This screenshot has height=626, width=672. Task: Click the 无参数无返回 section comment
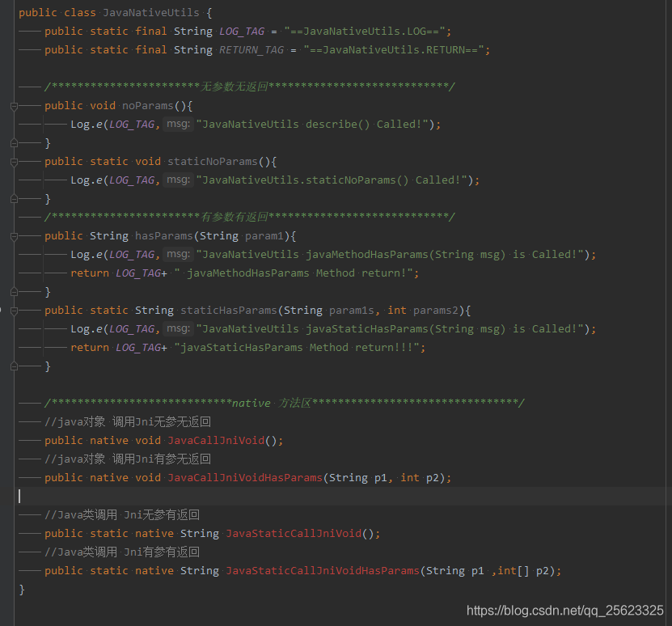point(250,87)
